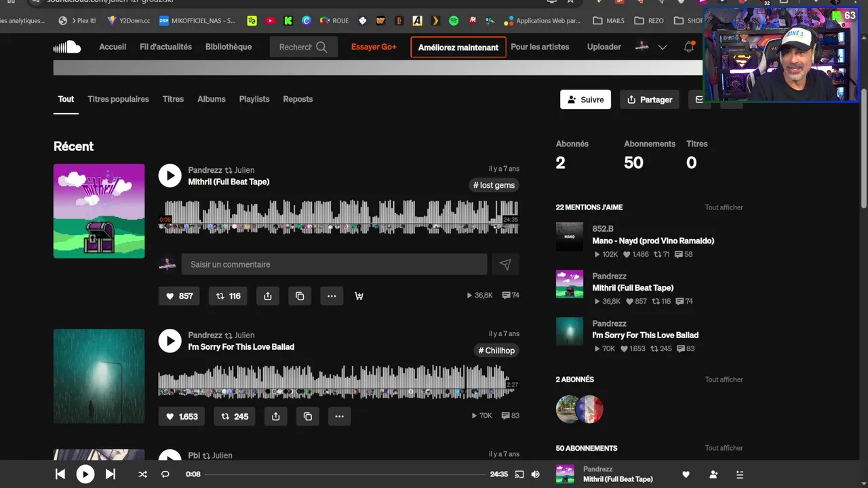
Task: Click the lost gems hashtag
Action: (x=494, y=185)
